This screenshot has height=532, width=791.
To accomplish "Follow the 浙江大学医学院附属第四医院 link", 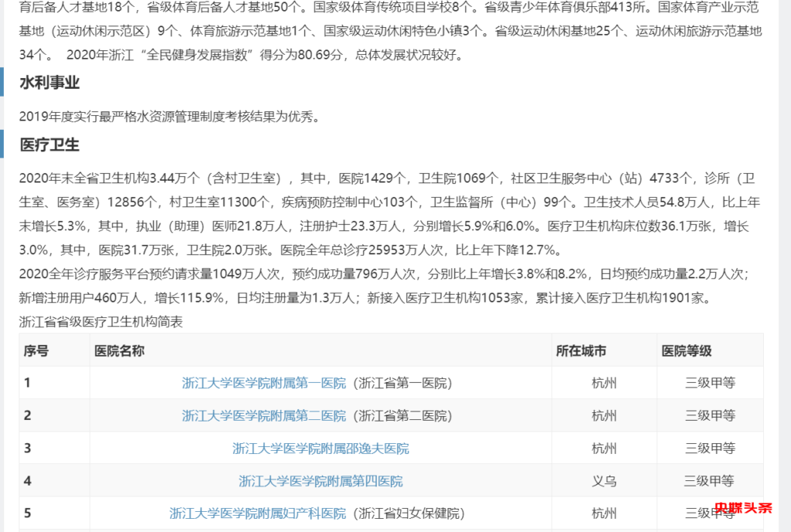I will tap(321, 481).
